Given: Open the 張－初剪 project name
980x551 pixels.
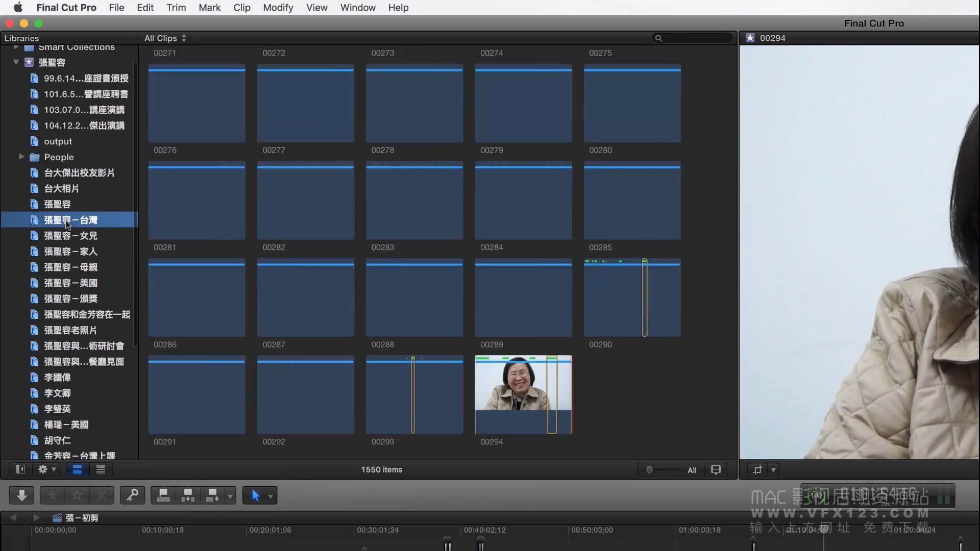Looking at the screenshot, I should click(x=82, y=517).
